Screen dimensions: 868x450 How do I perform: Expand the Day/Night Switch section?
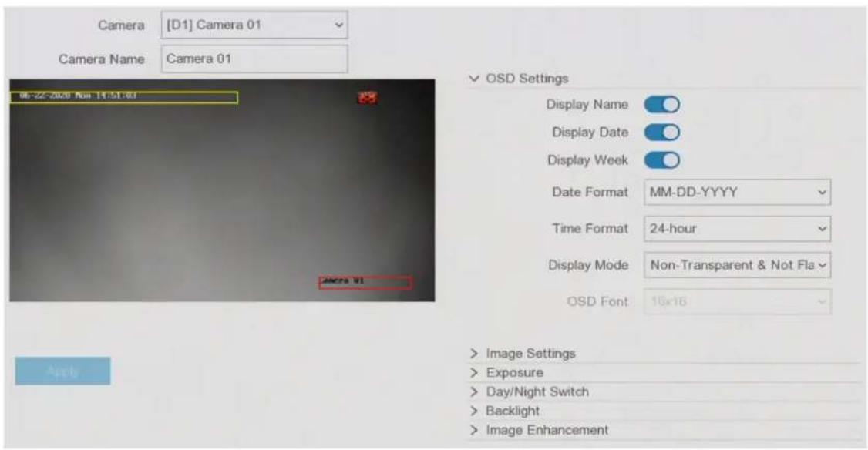coord(530,392)
